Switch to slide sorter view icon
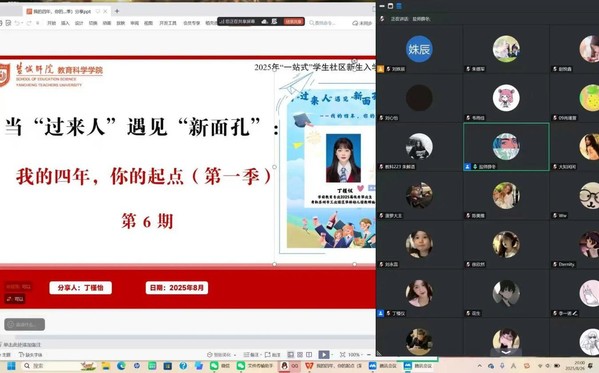The height and width of the screenshot is (373, 599). (x=300, y=355)
